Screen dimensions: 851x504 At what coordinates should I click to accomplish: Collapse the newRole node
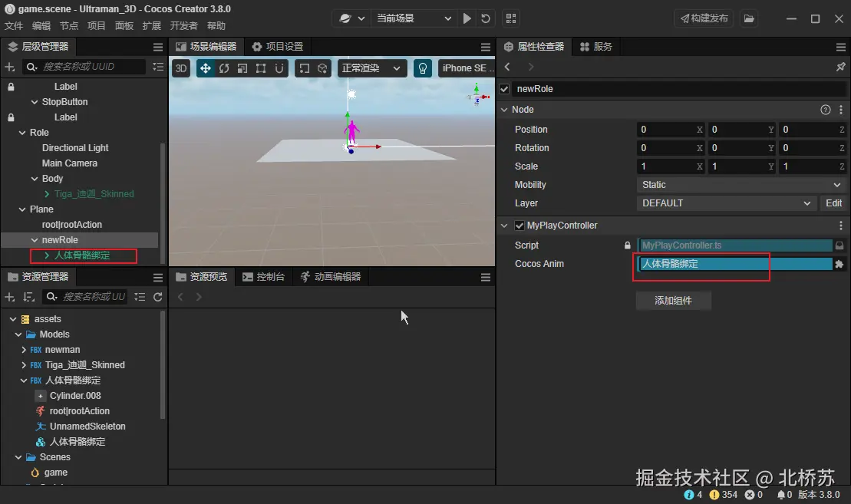tap(35, 240)
